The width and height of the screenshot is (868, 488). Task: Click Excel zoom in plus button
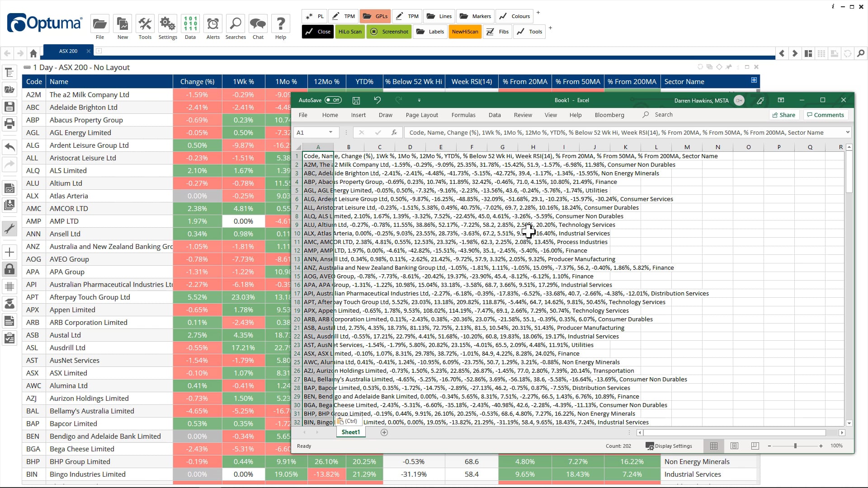tap(821, 446)
